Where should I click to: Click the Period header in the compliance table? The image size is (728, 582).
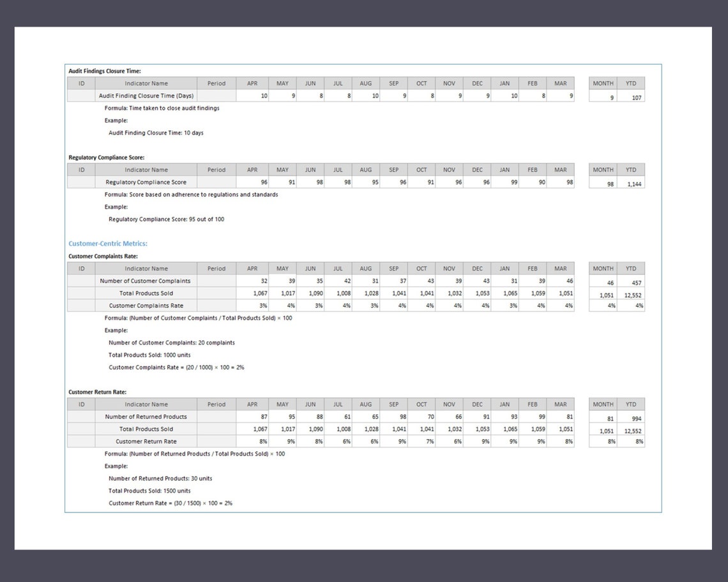tap(216, 169)
